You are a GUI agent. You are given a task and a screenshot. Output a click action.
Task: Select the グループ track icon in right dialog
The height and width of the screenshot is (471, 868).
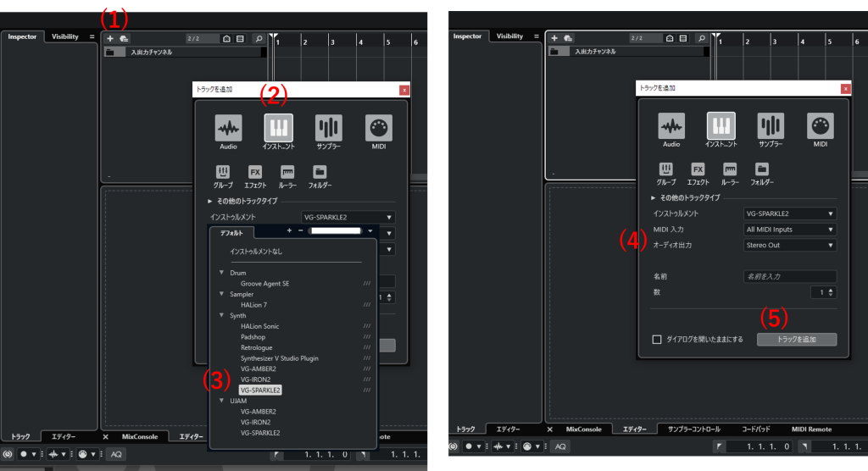coord(666,169)
